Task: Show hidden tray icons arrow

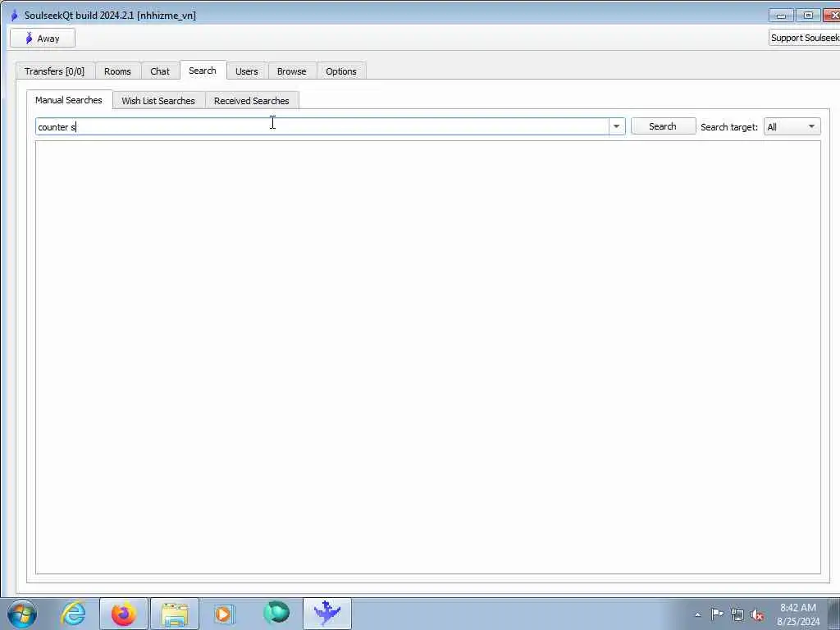Action: click(x=698, y=615)
